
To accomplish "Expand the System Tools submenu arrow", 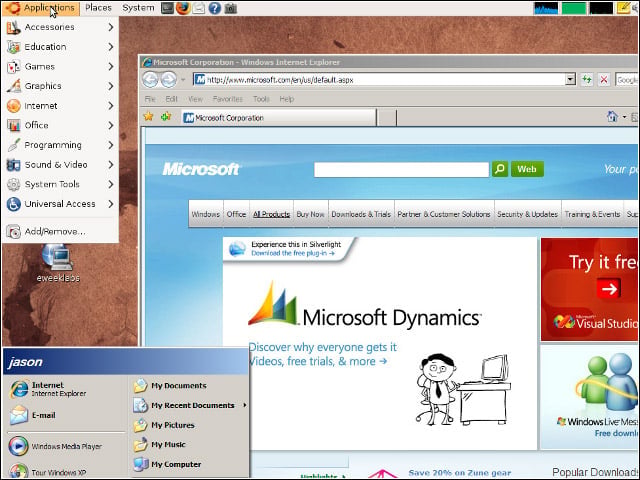I will [111, 184].
